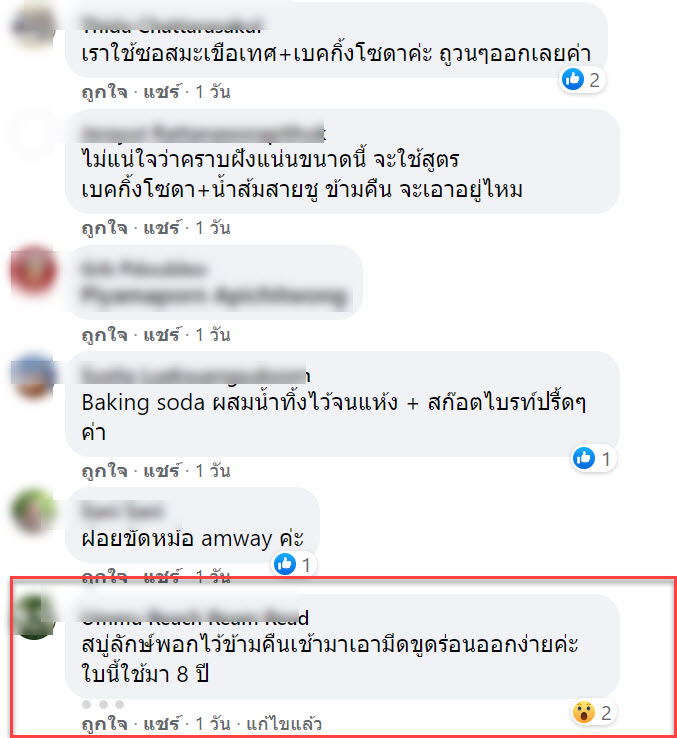The height and width of the screenshot is (738, 677).
Task: Click ถูกใจ under the last highlighted comment
Action: 105,723
